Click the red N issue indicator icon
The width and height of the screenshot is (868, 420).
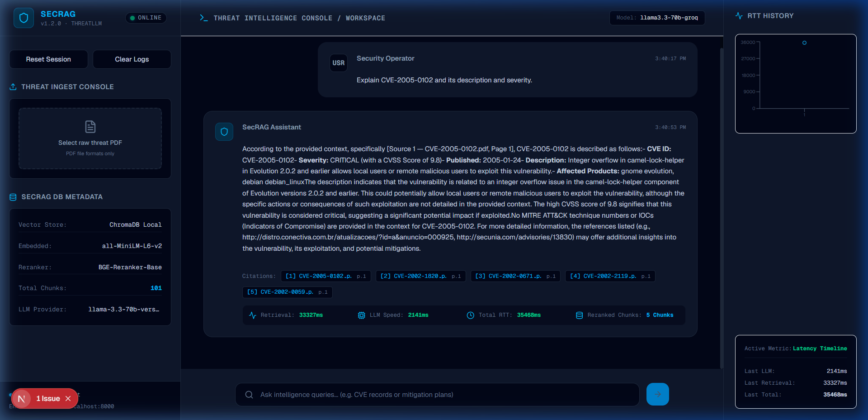pyautogui.click(x=21, y=399)
